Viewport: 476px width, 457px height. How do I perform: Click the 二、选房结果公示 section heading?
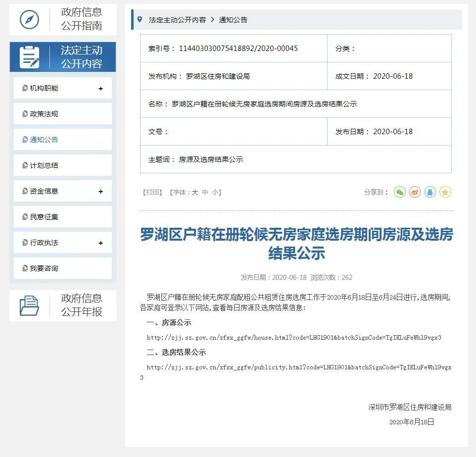176,353
